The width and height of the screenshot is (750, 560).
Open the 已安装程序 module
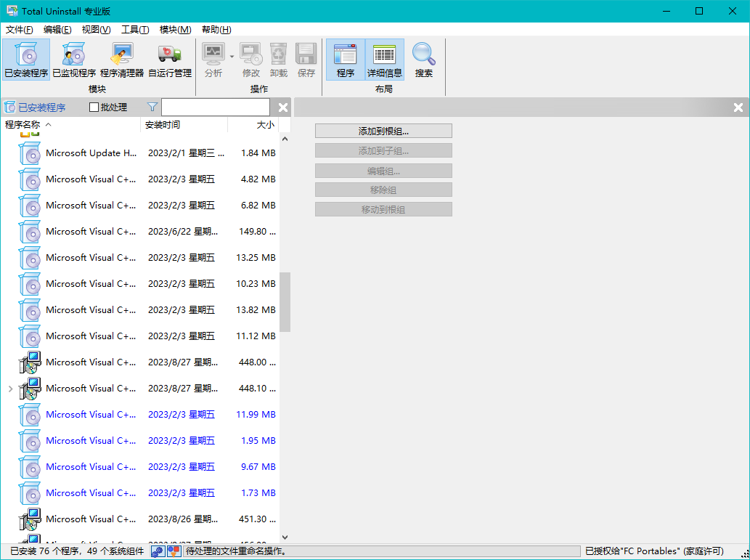(x=26, y=60)
